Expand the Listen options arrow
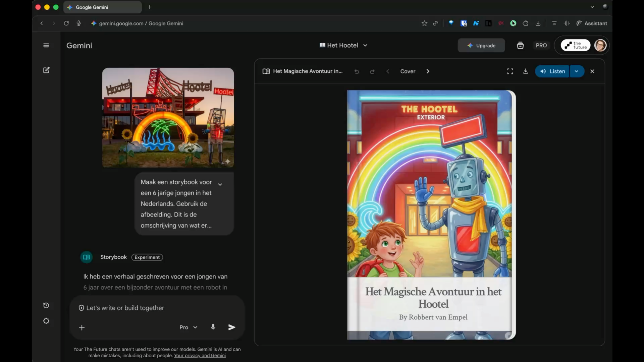 click(x=577, y=71)
